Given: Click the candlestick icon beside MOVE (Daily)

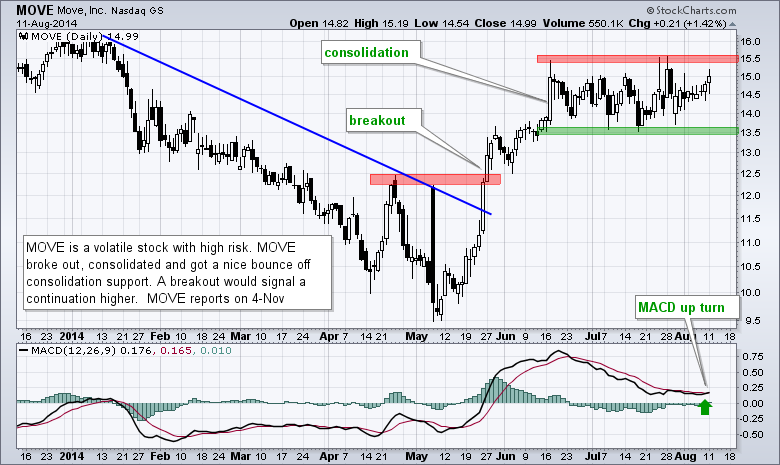Looking at the screenshot, I should click(23, 36).
